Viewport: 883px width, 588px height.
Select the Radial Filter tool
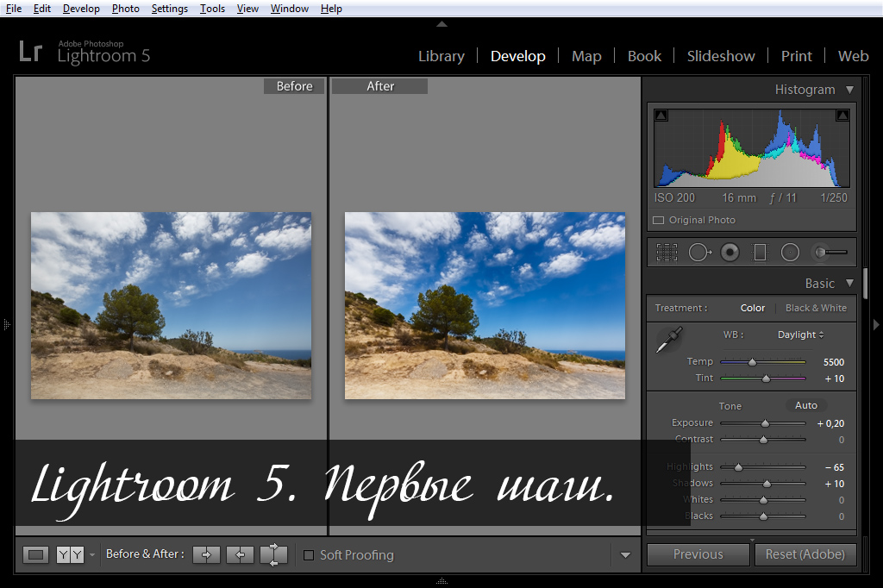tap(790, 252)
